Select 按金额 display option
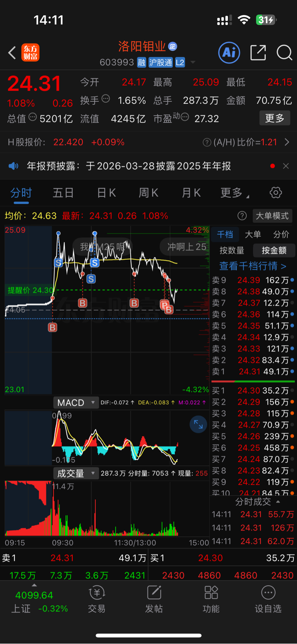Viewport: 297px width, 644px height. [x=274, y=251]
